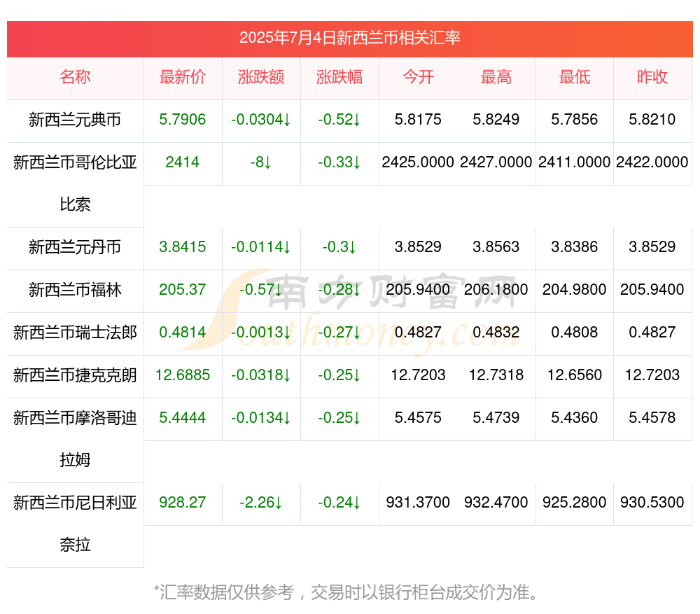Click the latest price 12.6885
This screenshot has width=700, height=614.
[183, 375]
